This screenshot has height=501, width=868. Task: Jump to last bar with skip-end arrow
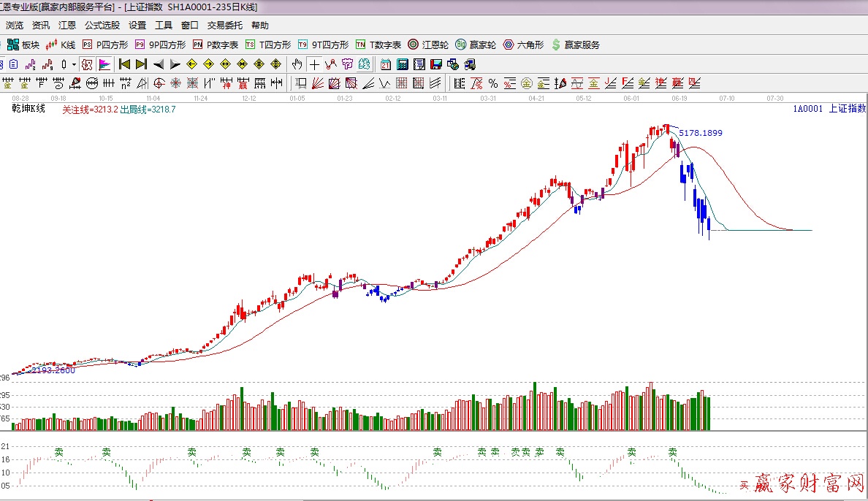click(x=141, y=64)
